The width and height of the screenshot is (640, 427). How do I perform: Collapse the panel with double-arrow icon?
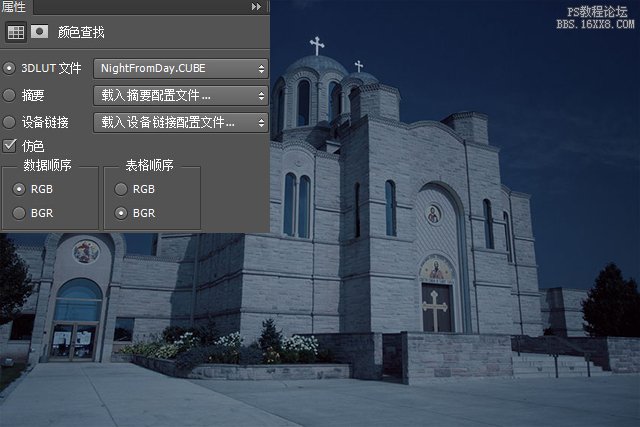pos(256,7)
